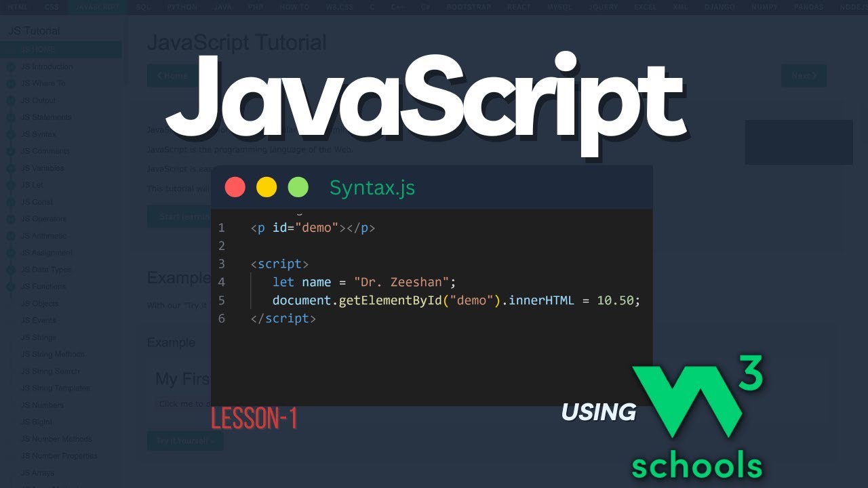Screen dimensions: 868x488
Task: Click the green checkmark beside JS Let
Action: 11,185
